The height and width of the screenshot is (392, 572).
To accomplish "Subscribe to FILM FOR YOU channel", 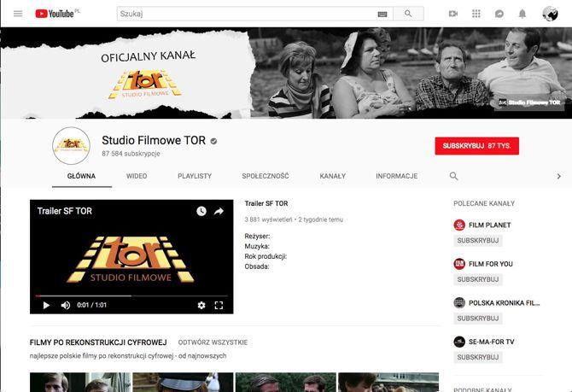I will (x=478, y=279).
